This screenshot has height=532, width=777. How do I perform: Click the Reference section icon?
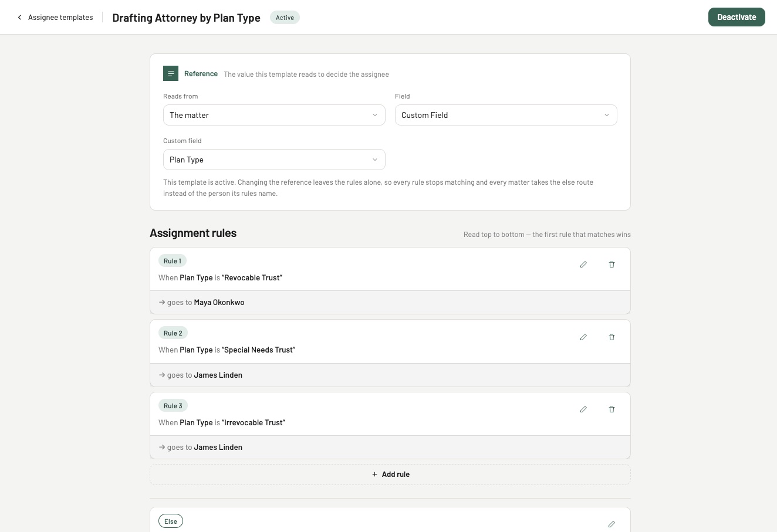click(x=171, y=73)
